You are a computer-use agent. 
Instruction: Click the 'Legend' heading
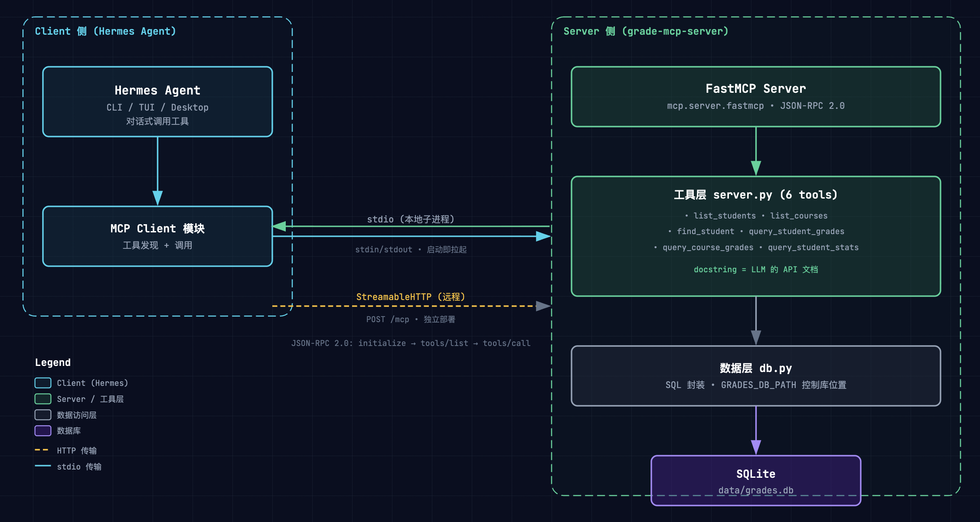pos(53,362)
